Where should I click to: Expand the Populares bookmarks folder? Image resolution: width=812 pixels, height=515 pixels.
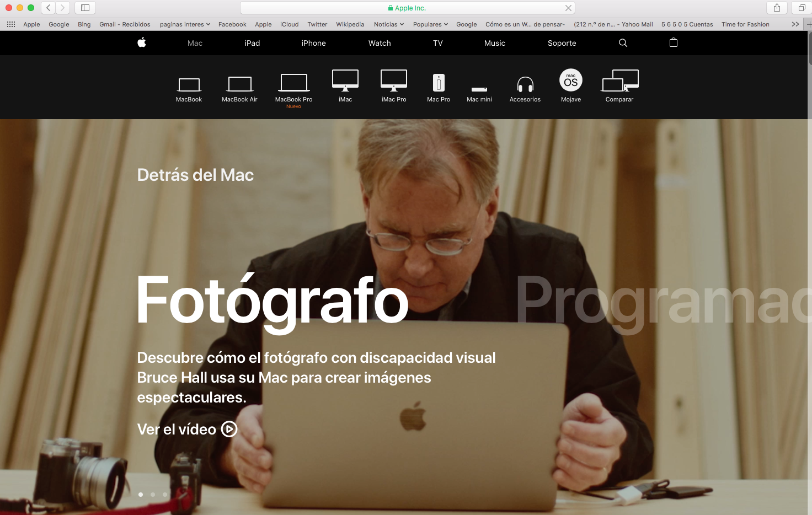430,24
